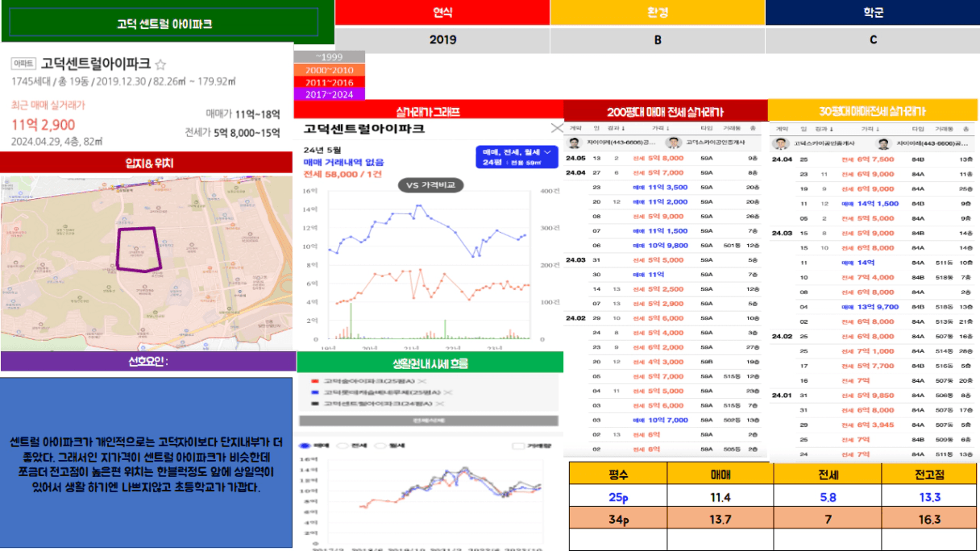Screen dimensions: 980x551
Task: Click the red 2011~2016 legend swatch
Action: (x=329, y=82)
